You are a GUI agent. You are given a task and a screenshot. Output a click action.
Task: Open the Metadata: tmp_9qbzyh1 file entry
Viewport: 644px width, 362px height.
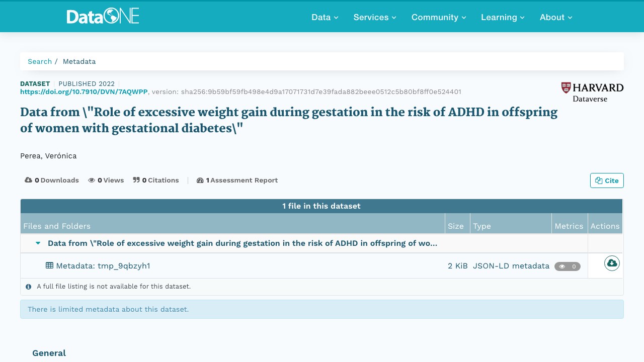click(103, 266)
